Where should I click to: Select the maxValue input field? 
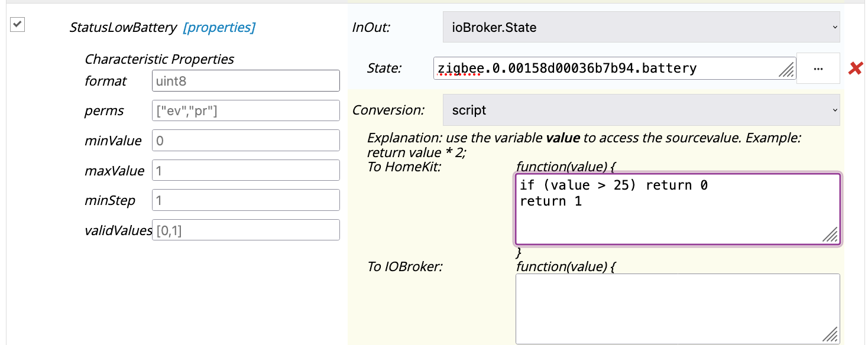245,171
